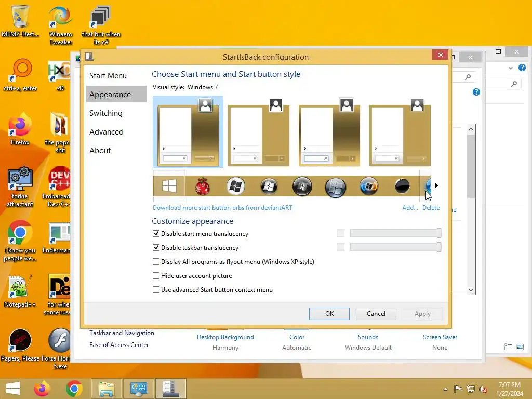Select the Appearance tab
Screen dimensions: 532x399
[x=116, y=95]
